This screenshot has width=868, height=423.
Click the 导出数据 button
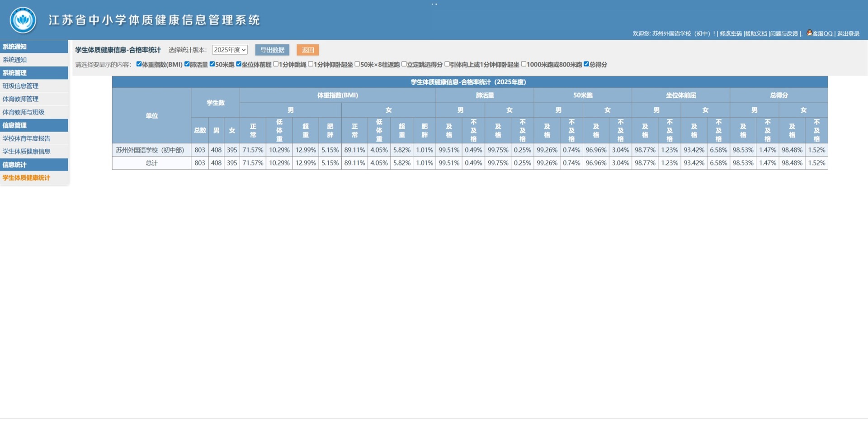pos(272,50)
